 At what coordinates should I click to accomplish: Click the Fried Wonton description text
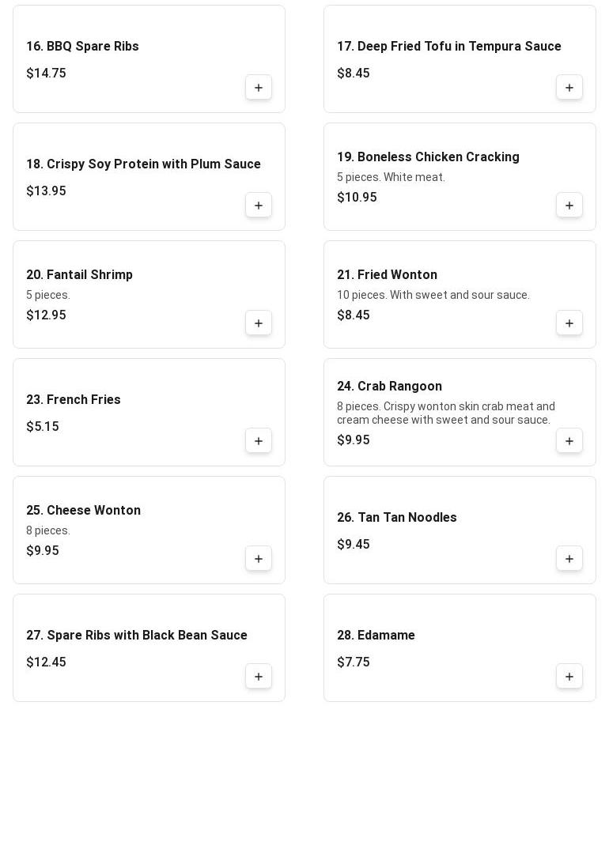coord(433,295)
